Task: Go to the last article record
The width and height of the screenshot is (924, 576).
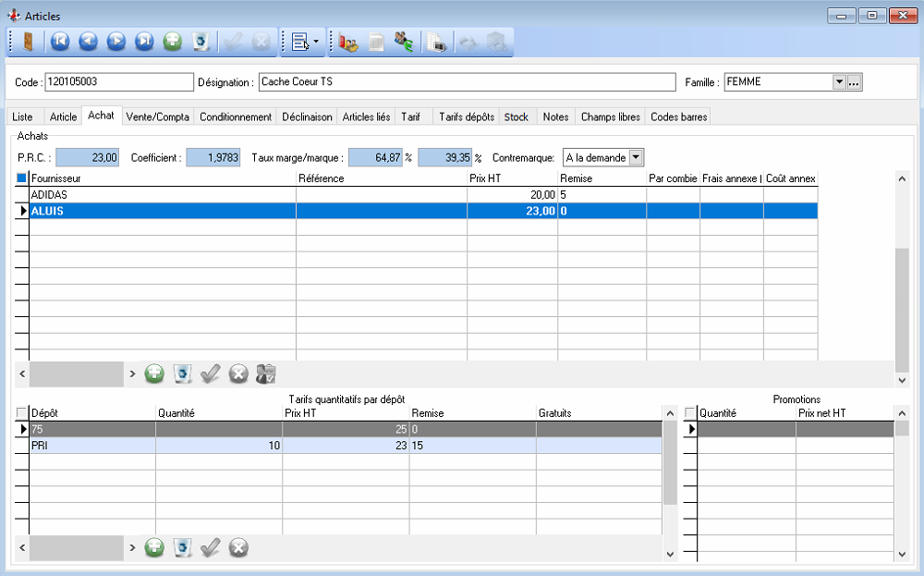Action: [x=144, y=42]
